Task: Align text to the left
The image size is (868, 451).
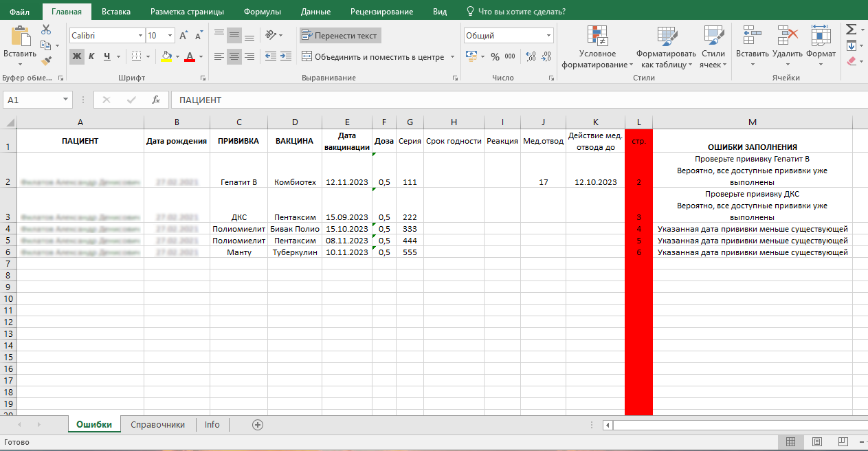Action: (219, 56)
